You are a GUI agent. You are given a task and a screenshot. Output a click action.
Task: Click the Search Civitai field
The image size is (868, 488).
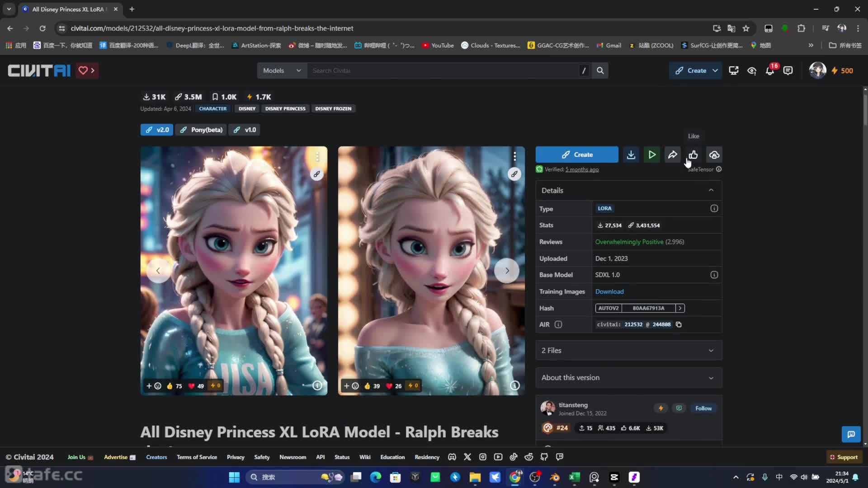(x=443, y=70)
